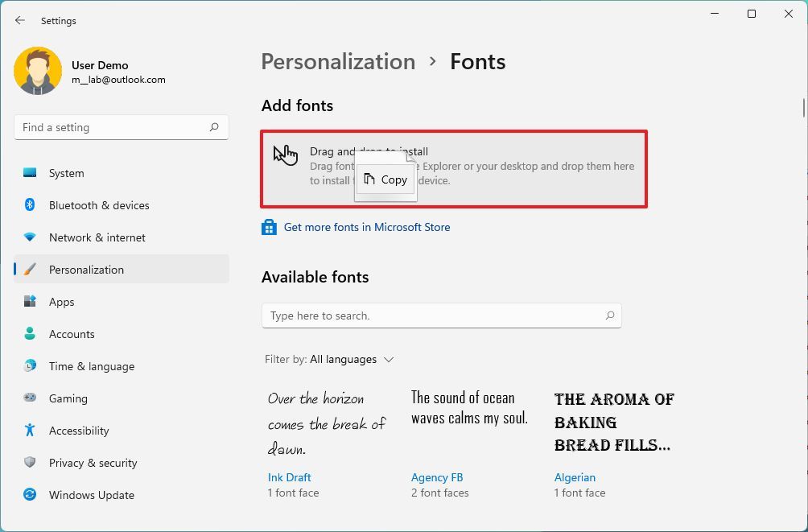Open Accessibility settings
Image resolution: width=808 pixels, height=532 pixels.
click(78, 431)
